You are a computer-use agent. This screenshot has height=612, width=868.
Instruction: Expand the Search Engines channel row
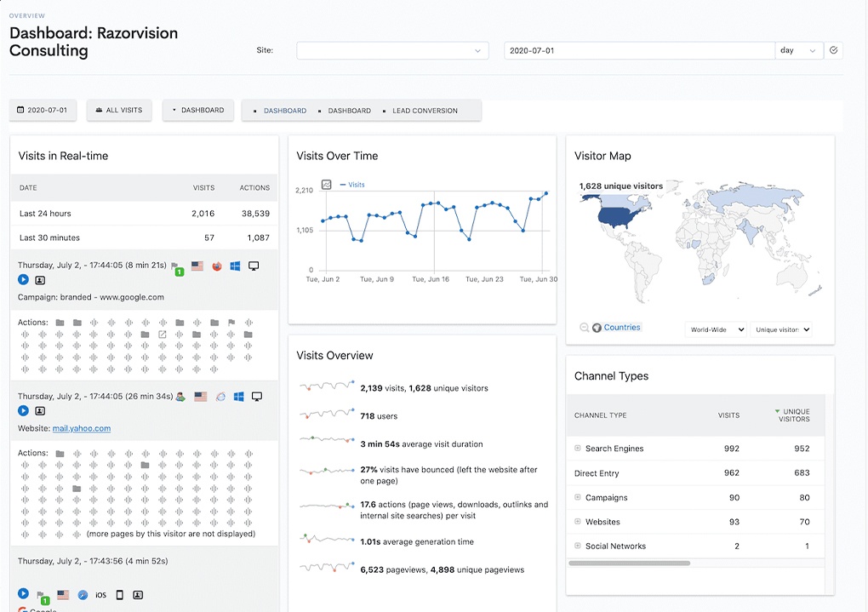click(x=578, y=449)
